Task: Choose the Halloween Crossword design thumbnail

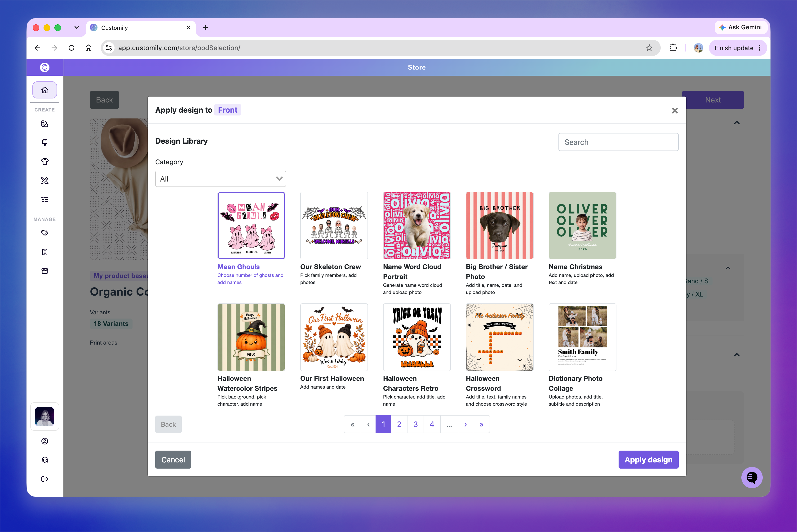Action: point(500,337)
